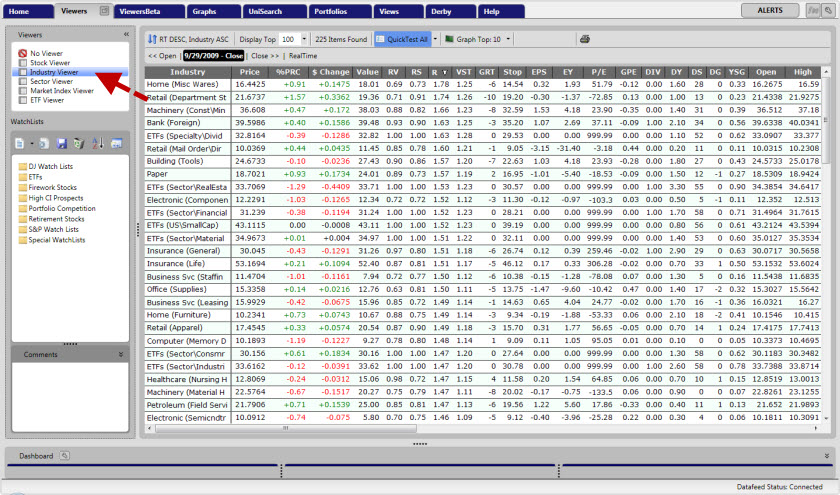This screenshot has width=840, height=495.
Task: Click the new watchlist document icon
Action: (19, 145)
